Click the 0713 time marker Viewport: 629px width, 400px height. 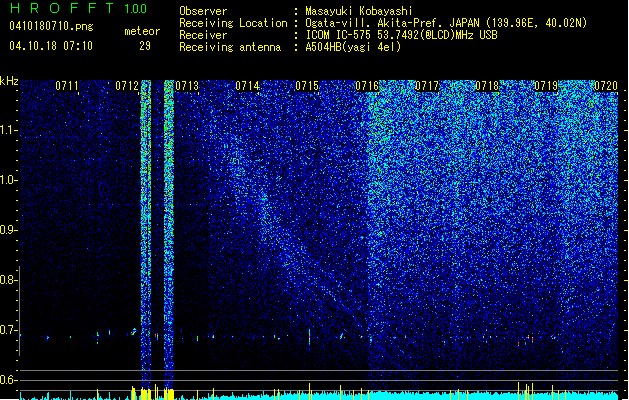click(x=187, y=86)
